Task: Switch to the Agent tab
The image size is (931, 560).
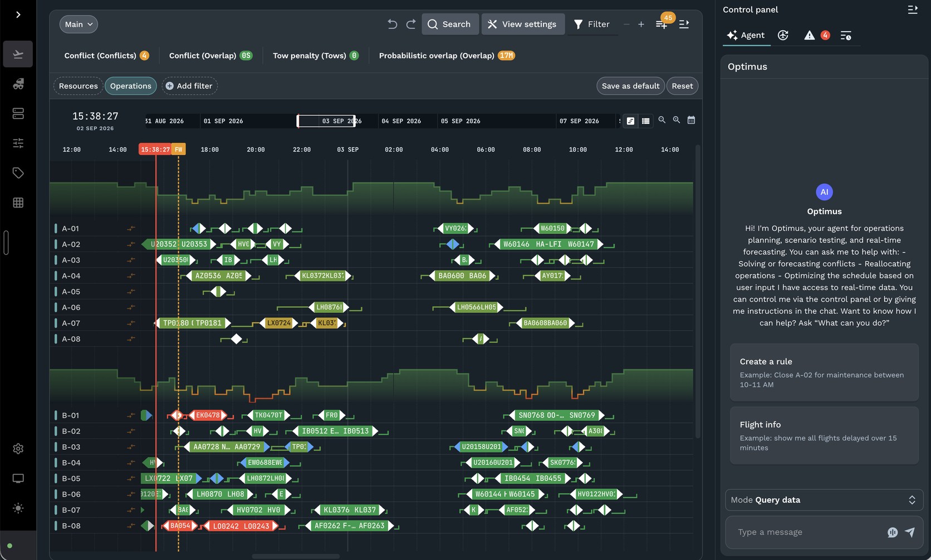Action: (746, 35)
